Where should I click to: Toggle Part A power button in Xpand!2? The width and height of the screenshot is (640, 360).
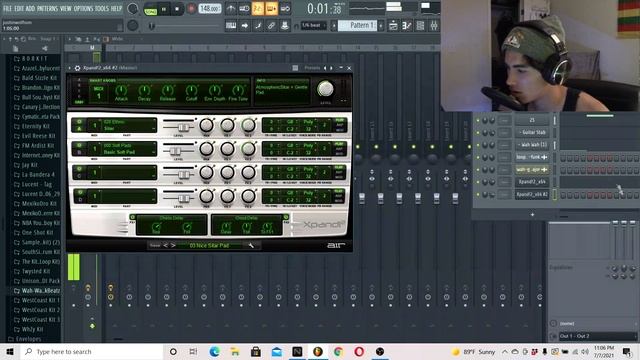79,122
